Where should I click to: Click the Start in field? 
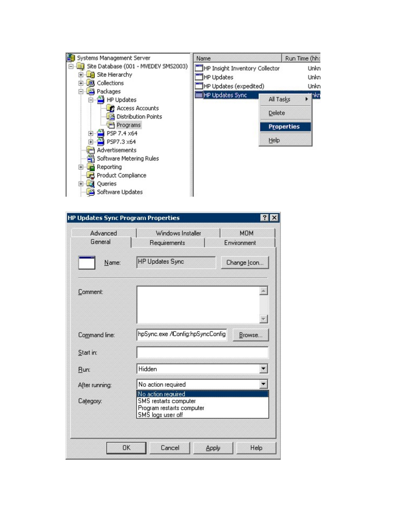coord(202,352)
